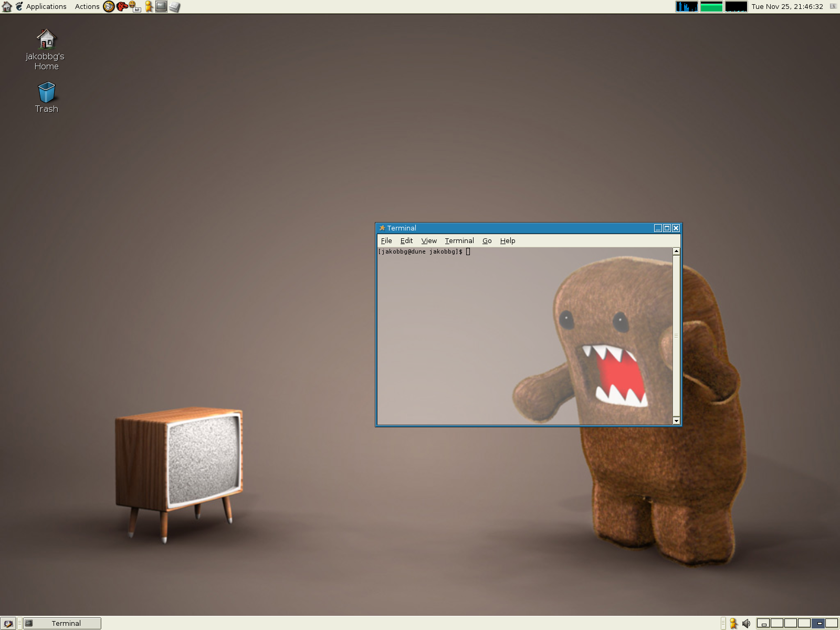Minimize the Terminal window
Screen dimensions: 840x630
[x=658, y=228]
